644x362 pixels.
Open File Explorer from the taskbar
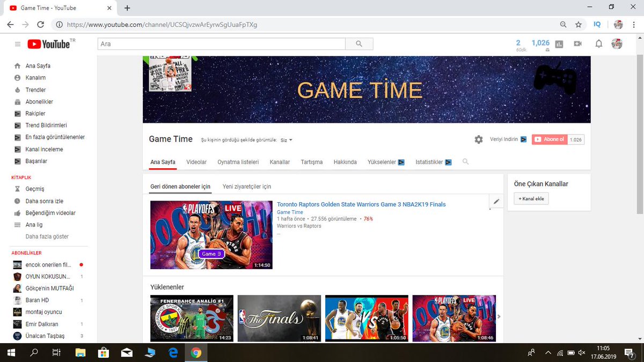(x=80, y=352)
